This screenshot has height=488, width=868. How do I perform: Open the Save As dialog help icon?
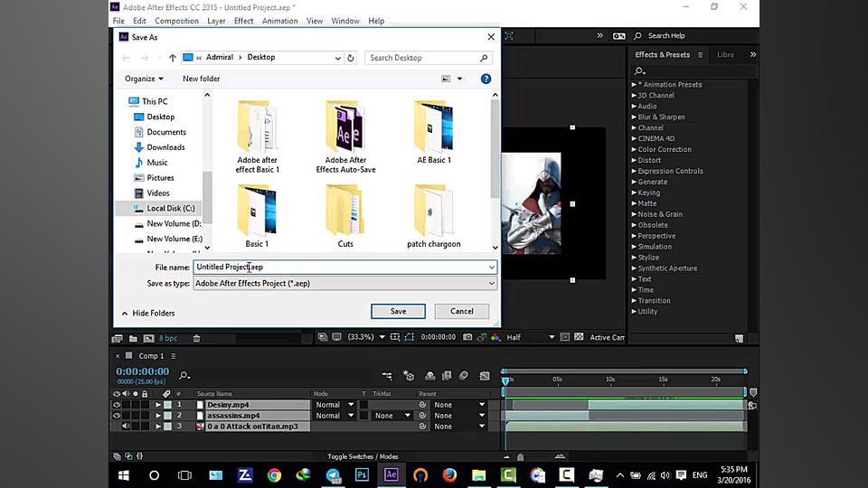pos(486,79)
